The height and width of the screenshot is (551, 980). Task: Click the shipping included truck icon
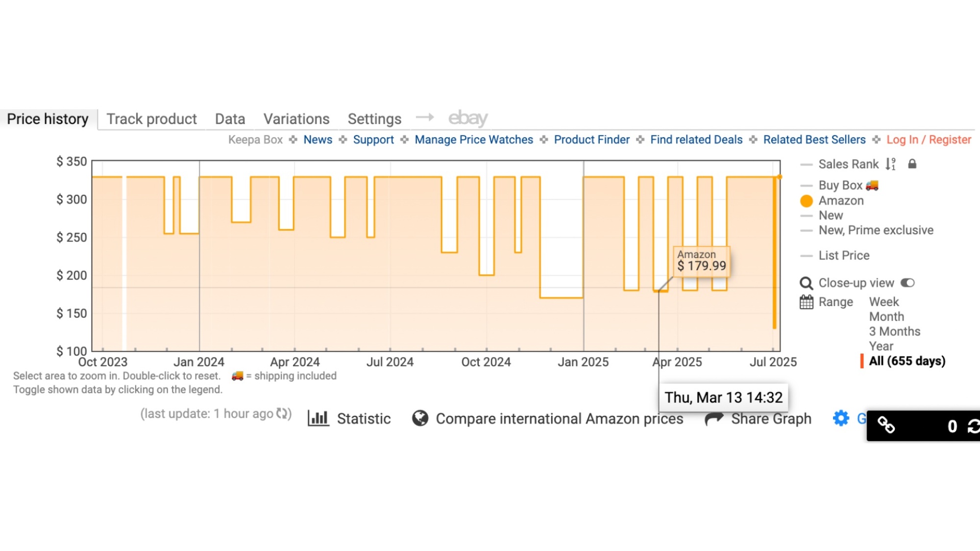(x=237, y=376)
